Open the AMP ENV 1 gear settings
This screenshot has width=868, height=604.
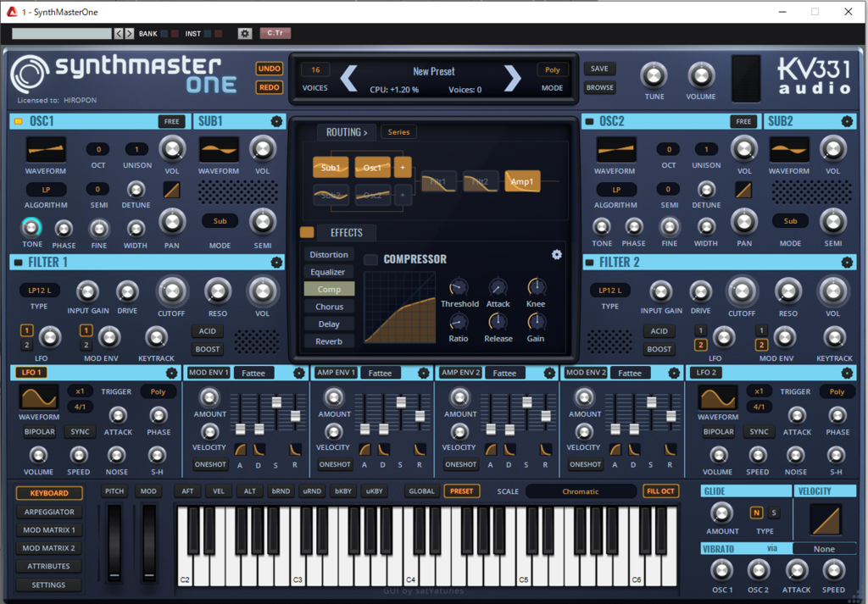424,373
